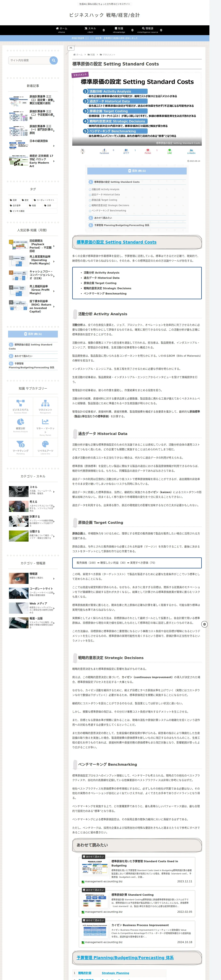Open ビジネスモデル Business Model subcategory
The image size is (221, 980).
click(x=21, y=406)
